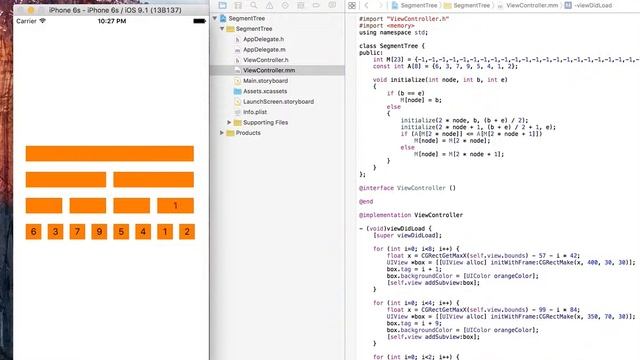Click the '@interface ViewController ()' line

point(407,188)
